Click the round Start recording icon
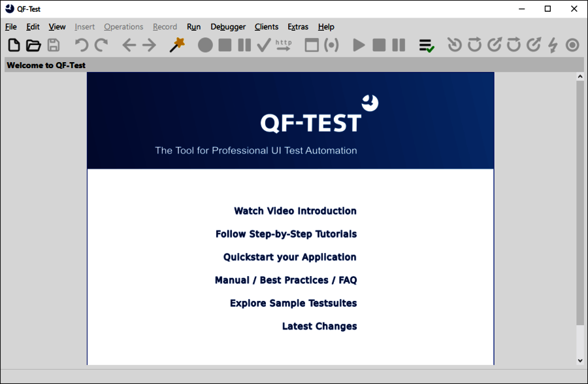This screenshot has width=588, height=384. 206,45
